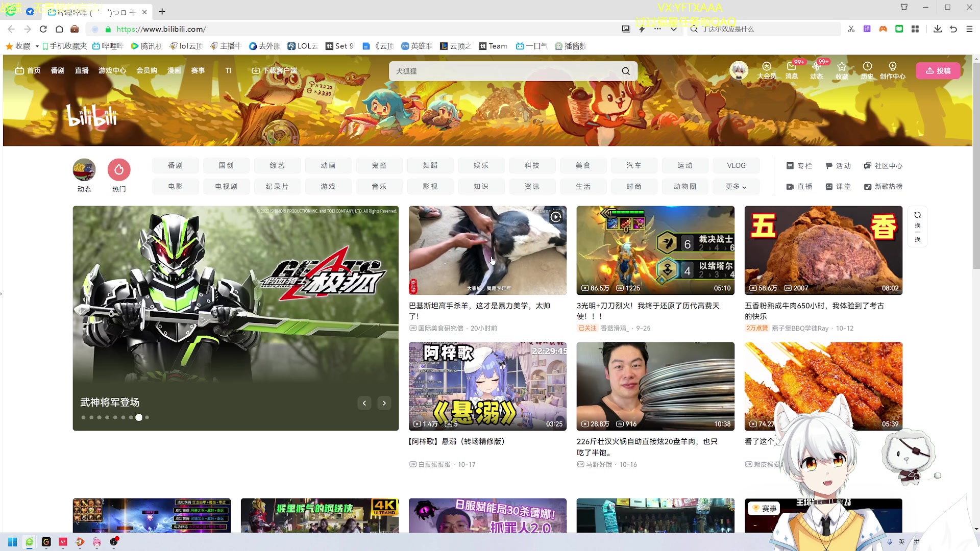Open browser downloads icon

coord(938,29)
